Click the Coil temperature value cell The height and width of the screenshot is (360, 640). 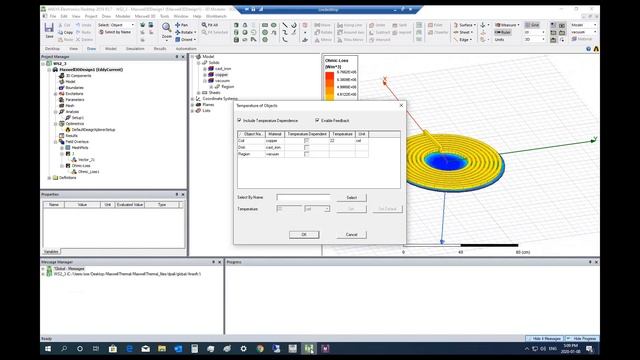click(x=342, y=140)
